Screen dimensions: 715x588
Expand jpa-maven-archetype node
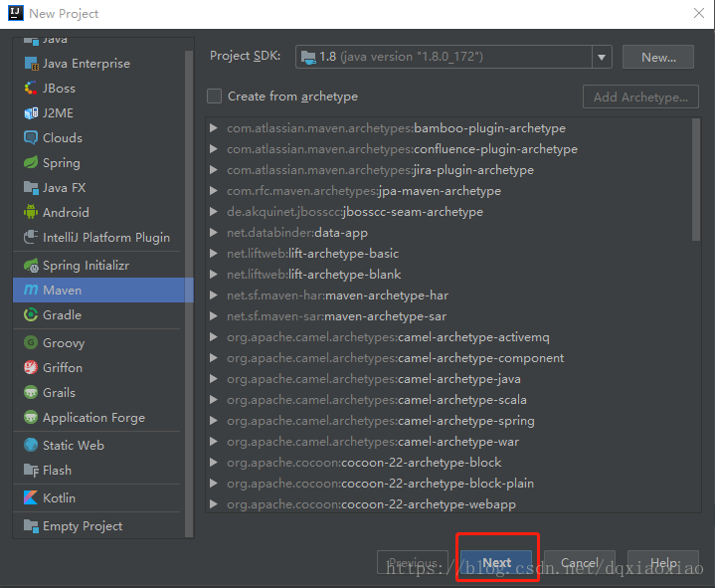click(x=213, y=191)
